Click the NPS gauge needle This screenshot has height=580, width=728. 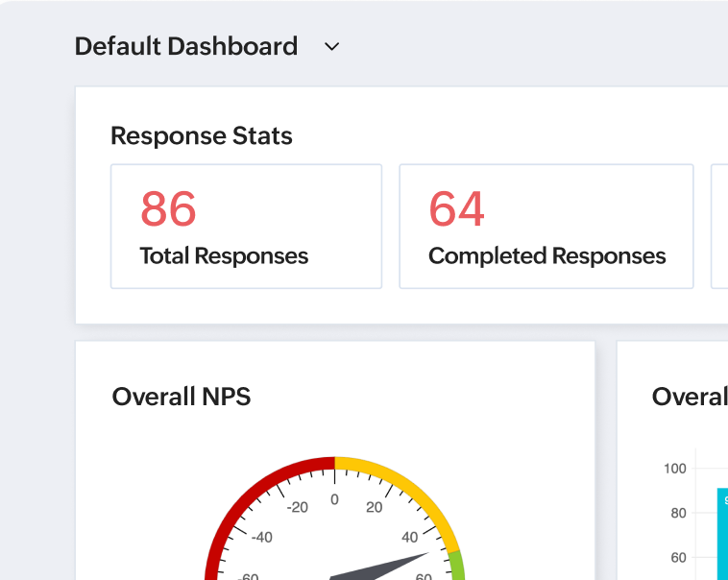click(378, 568)
